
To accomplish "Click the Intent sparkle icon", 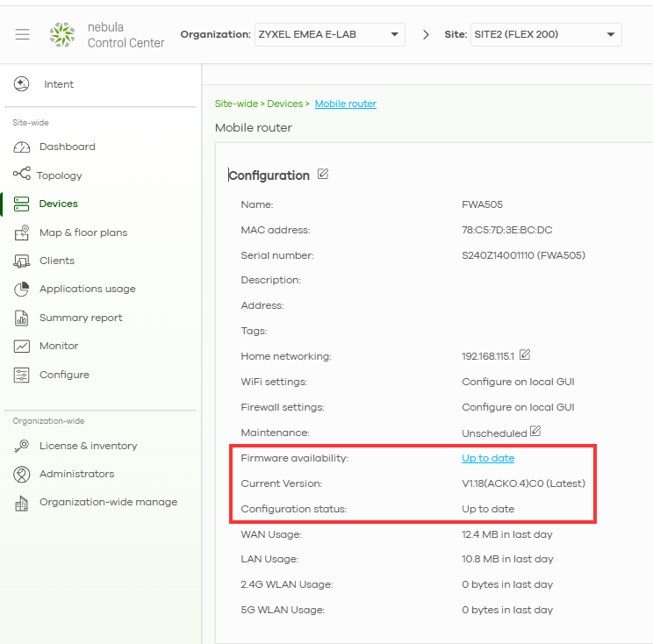I will (x=21, y=83).
